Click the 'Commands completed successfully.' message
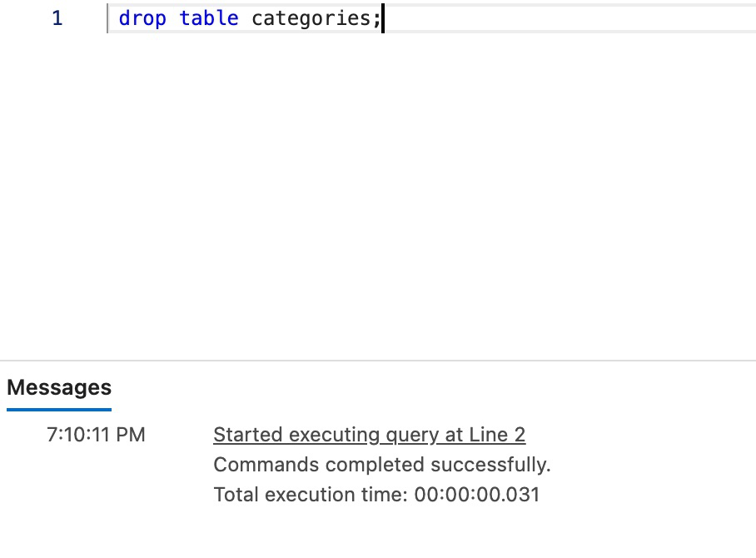Image resolution: width=756 pixels, height=558 pixels. tap(382, 465)
